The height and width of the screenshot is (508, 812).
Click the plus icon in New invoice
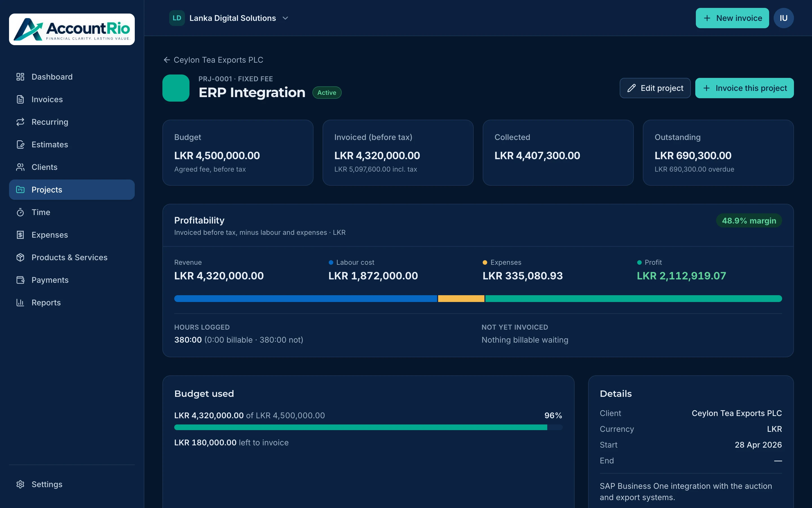(x=707, y=18)
